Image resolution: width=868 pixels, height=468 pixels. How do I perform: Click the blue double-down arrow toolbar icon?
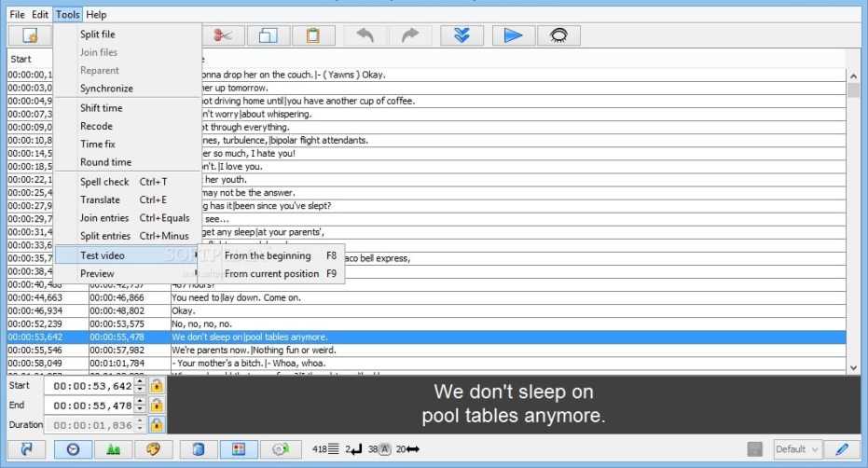pyautogui.click(x=462, y=35)
